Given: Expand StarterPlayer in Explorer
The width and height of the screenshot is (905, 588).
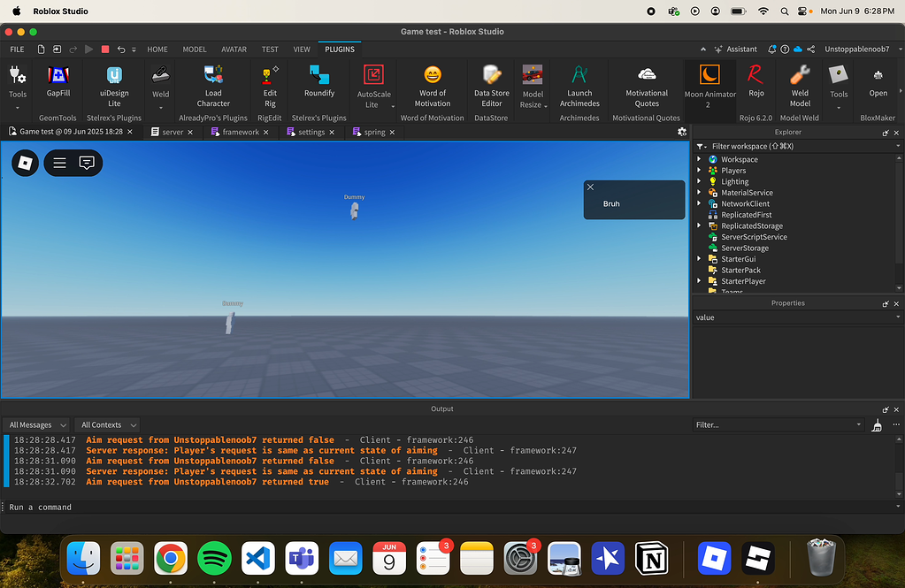Looking at the screenshot, I should coord(699,281).
